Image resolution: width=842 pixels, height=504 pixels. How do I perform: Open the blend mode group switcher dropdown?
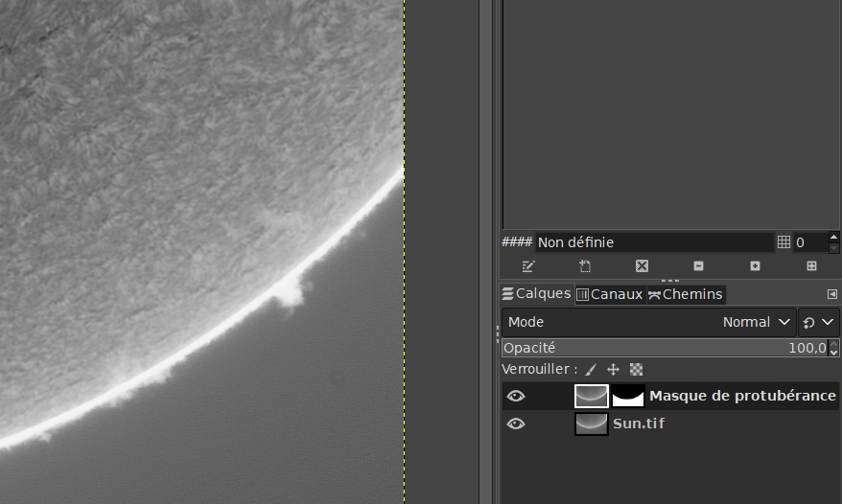(818, 322)
